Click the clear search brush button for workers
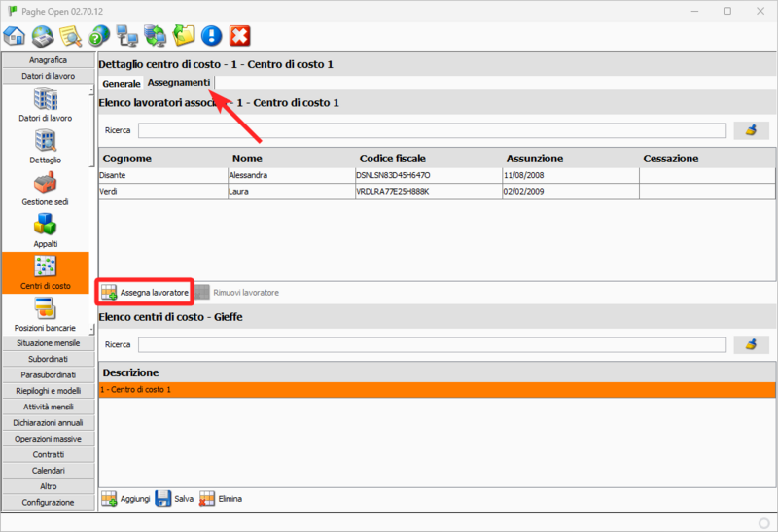Viewport: 778px width, 532px height. pos(750,130)
